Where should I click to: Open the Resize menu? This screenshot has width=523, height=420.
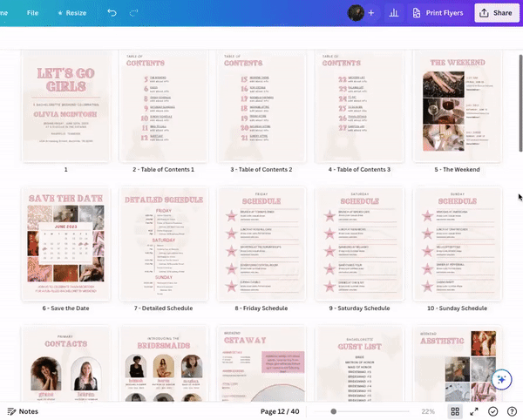click(x=71, y=13)
